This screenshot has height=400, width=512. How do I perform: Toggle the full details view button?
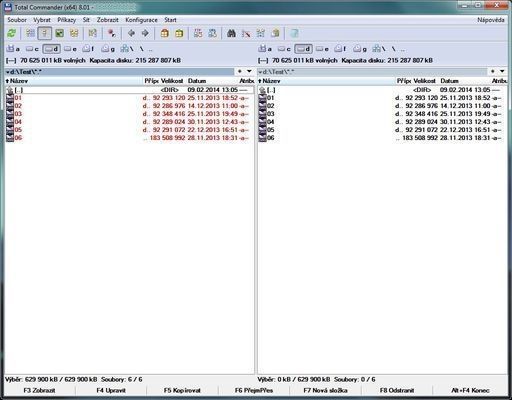pos(45,33)
